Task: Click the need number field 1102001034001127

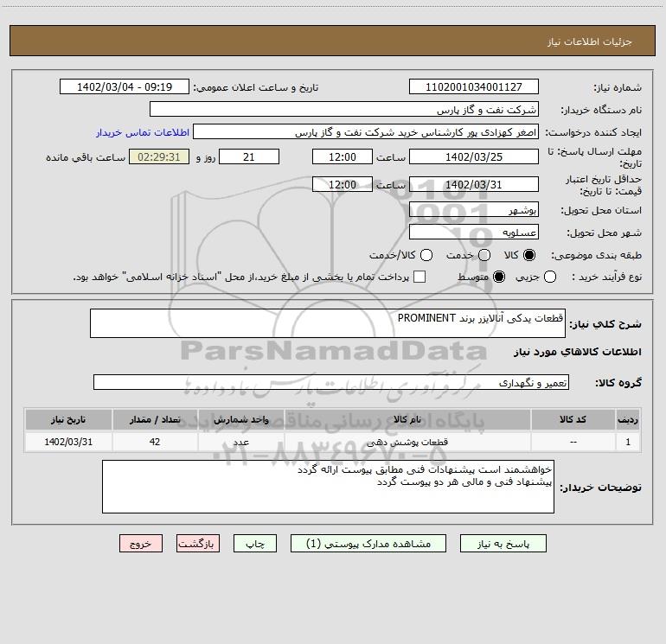Action: (474, 87)
